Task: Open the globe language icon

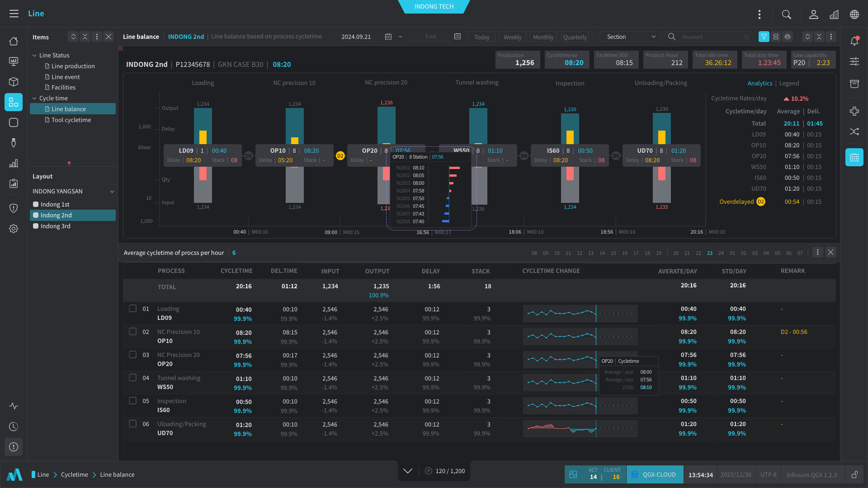Action: (854, 14)
